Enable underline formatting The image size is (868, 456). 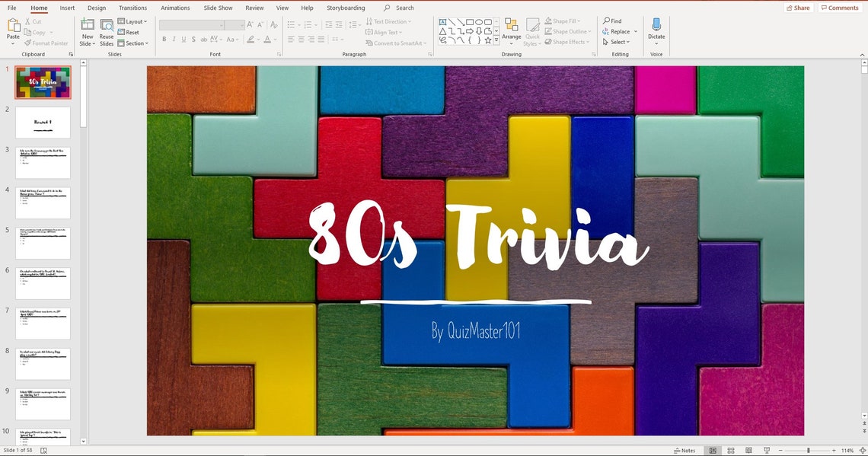coord(183,39)
